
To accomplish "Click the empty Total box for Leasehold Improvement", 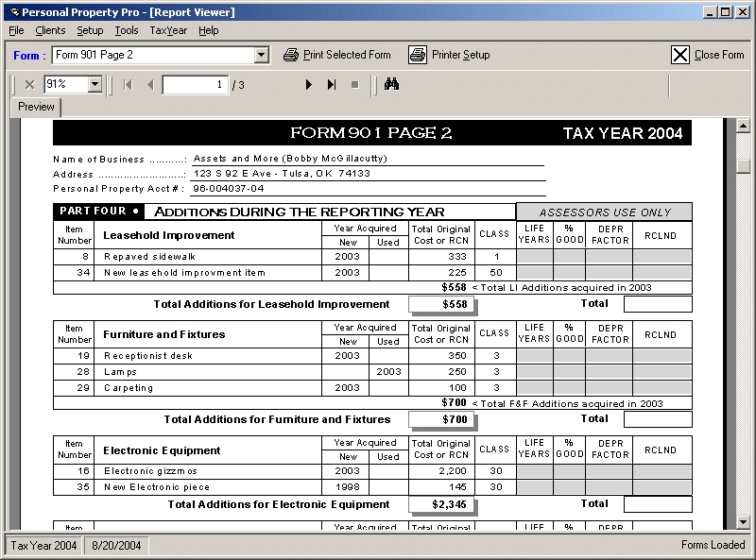I will 658,304.
